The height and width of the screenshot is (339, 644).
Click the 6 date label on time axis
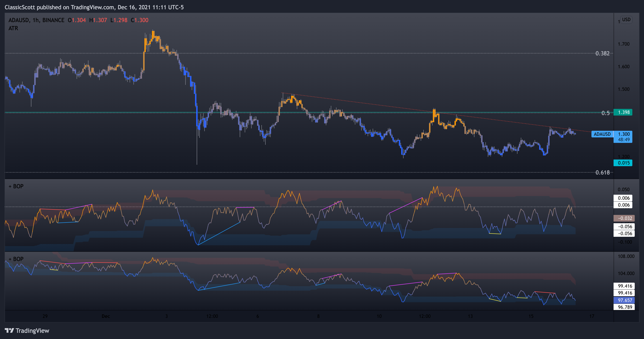coord(258,316)
